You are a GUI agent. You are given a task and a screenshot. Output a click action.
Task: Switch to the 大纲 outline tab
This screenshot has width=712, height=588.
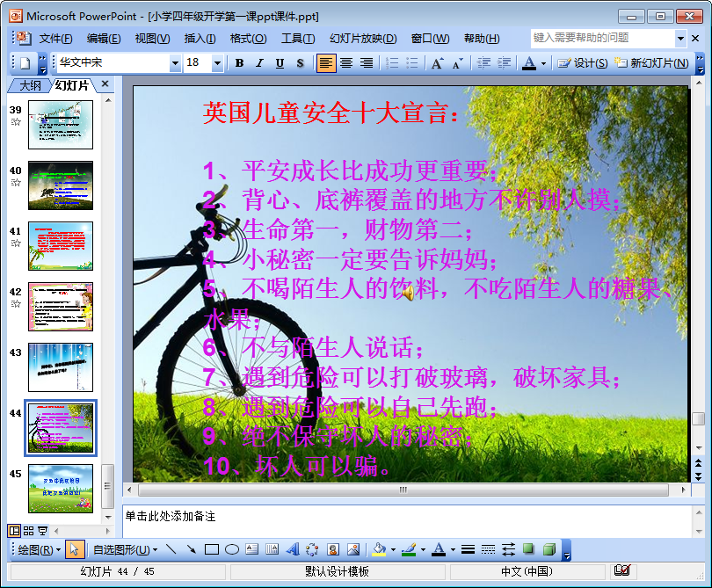(x=30, y=85)
